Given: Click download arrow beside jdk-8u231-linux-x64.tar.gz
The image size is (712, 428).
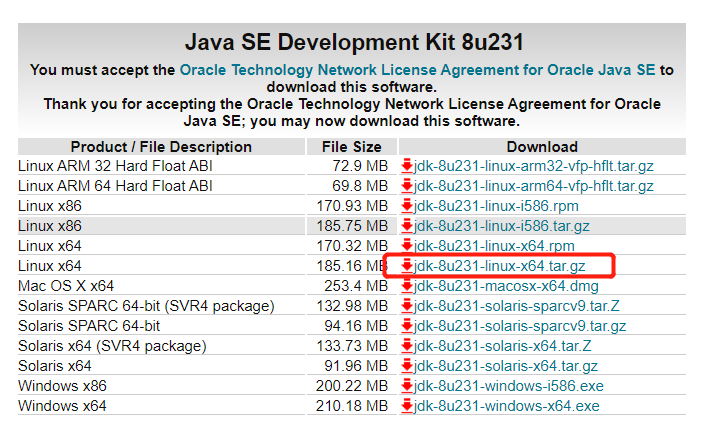Looking at the screenshot, I should [x=407, y=266].
